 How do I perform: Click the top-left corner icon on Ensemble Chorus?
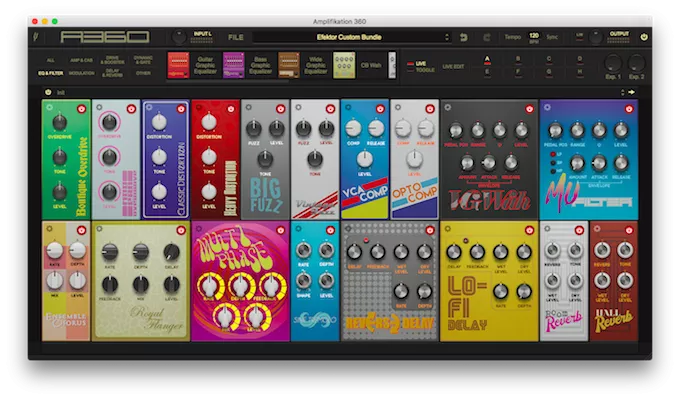pyautogui.click(x=49, y=229)
